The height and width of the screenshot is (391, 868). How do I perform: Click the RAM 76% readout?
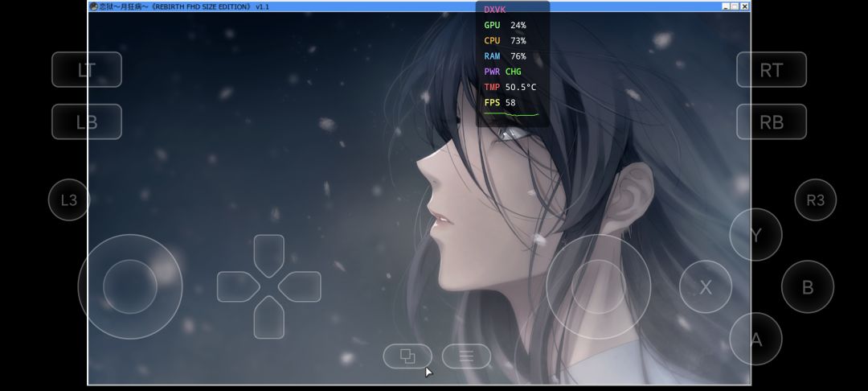pyautogui.click(x=505, y=56)
